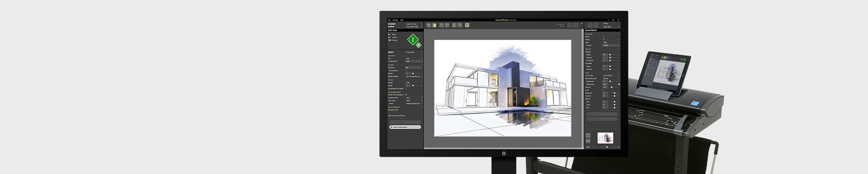
Task: Turn off the Preview switch
Action: [x=389, y=40]
